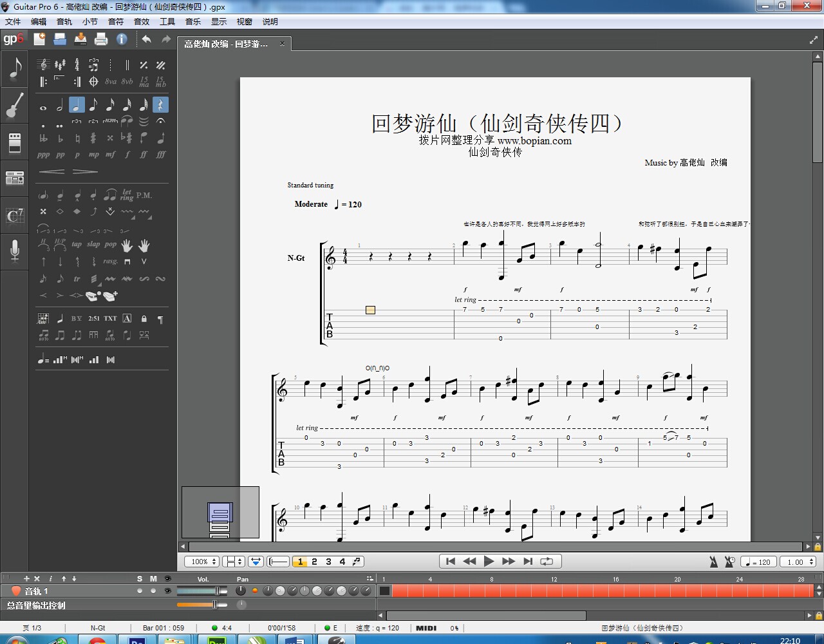Image resolution: width=824 pixels, height=644 pixels.
Task: Turn 音轨 1 pan knob
Action: [241, 591]
